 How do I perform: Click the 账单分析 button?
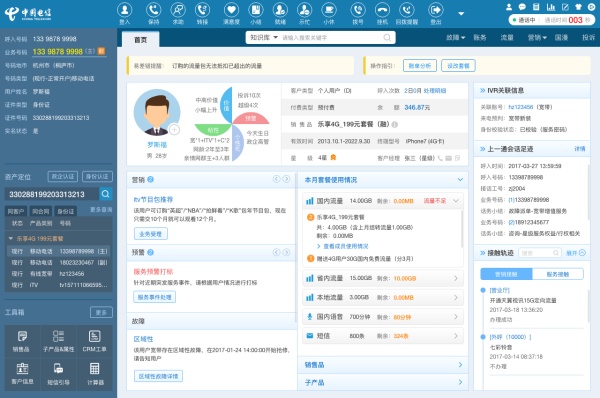pos(420,66)
